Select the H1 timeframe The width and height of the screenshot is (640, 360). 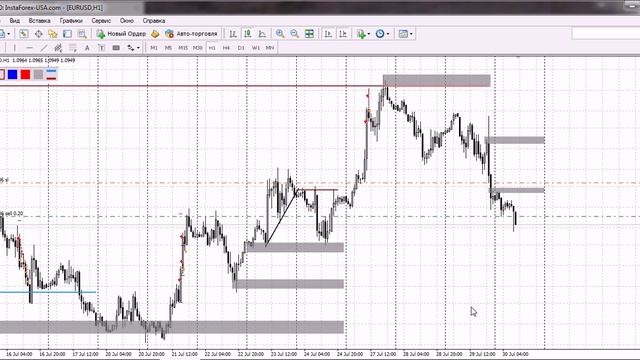tap(212, 48)
